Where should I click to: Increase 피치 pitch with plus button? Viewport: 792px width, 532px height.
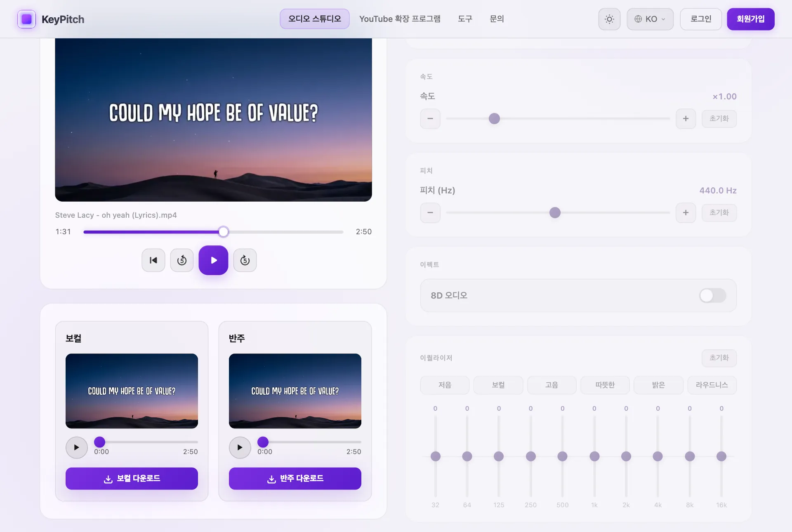[686, 213]
